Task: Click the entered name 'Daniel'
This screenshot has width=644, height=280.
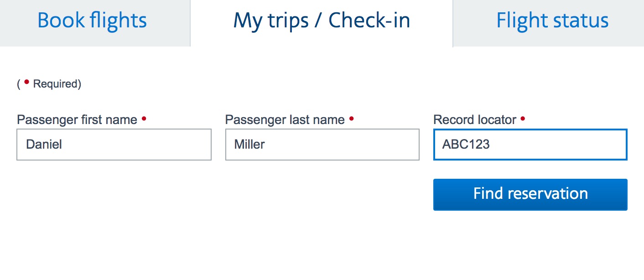Action: [44, 145]
